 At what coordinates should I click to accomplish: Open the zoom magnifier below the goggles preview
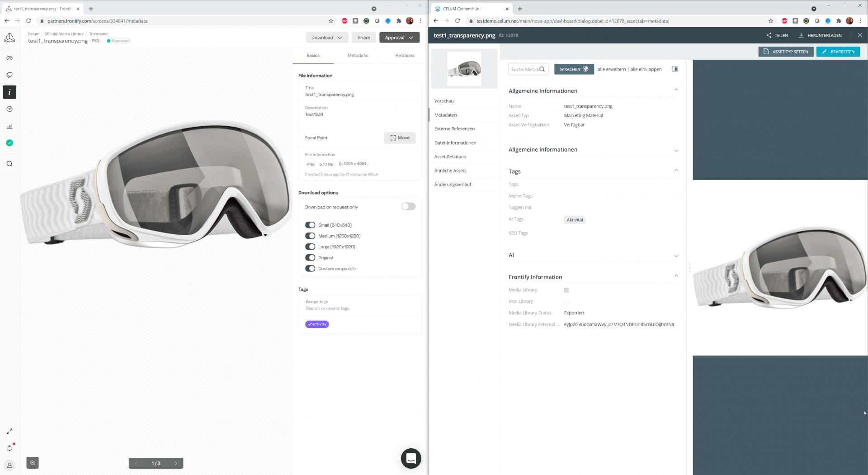[32, 462]
